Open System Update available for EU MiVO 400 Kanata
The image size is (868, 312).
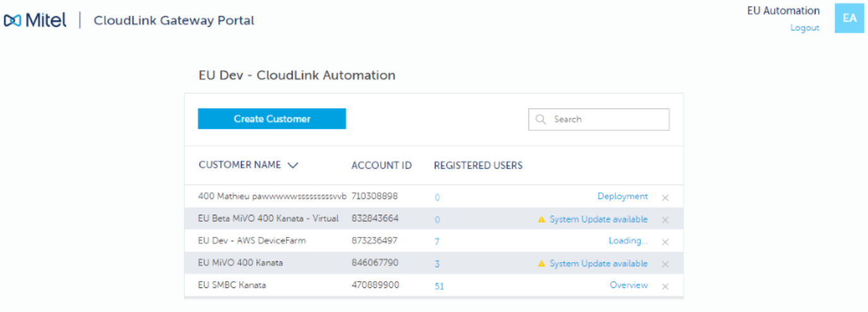pyautogui.click(x=598, y=263)
